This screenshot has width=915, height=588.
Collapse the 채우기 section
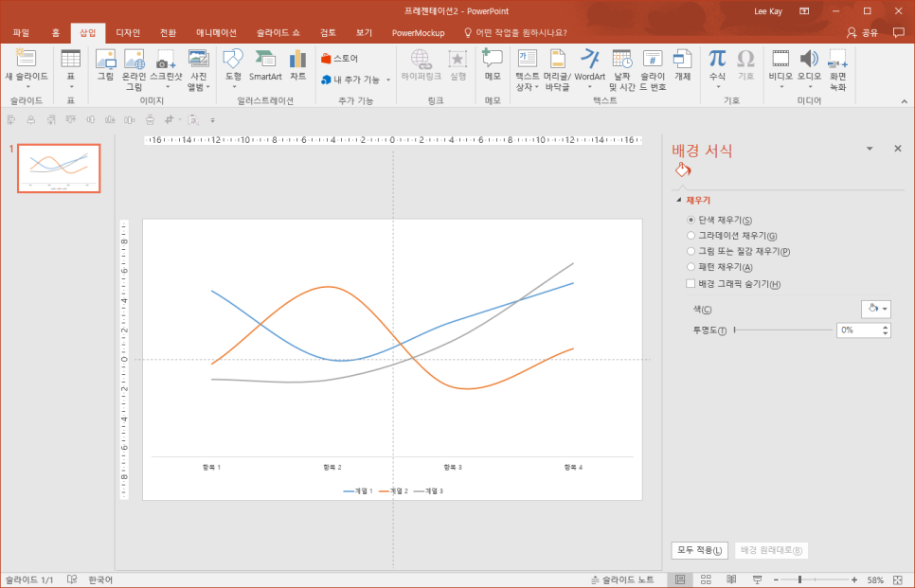(678, 200)
